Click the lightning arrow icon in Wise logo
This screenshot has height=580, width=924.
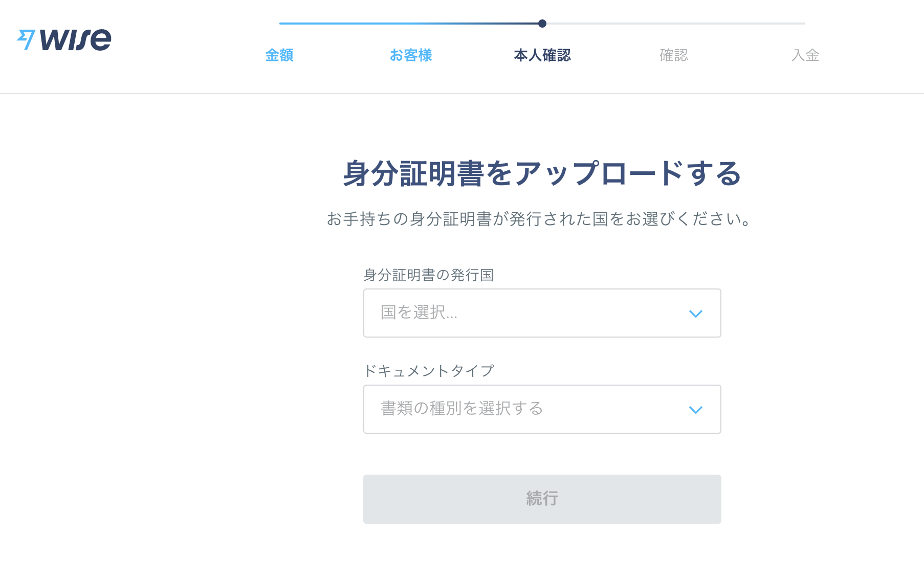point(27,38)
